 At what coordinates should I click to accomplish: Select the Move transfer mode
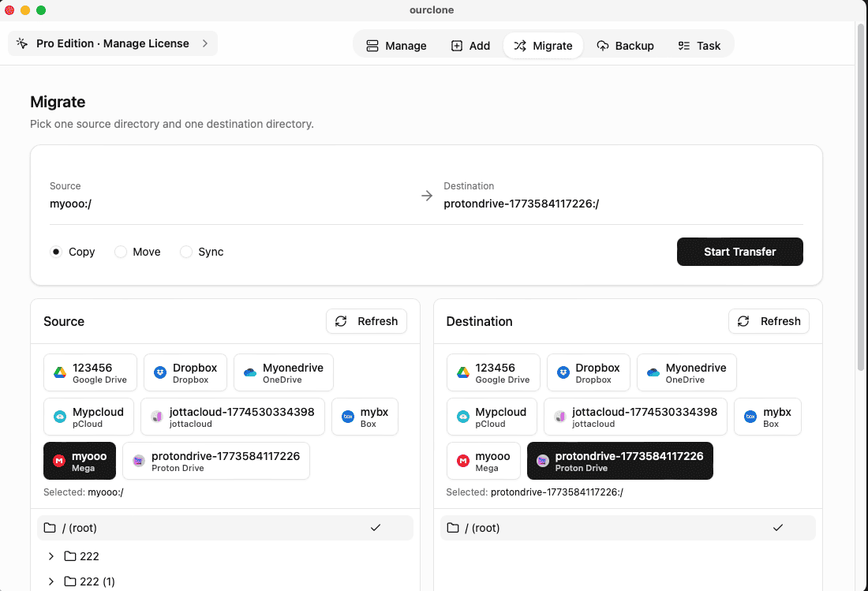tap(120, 252)
